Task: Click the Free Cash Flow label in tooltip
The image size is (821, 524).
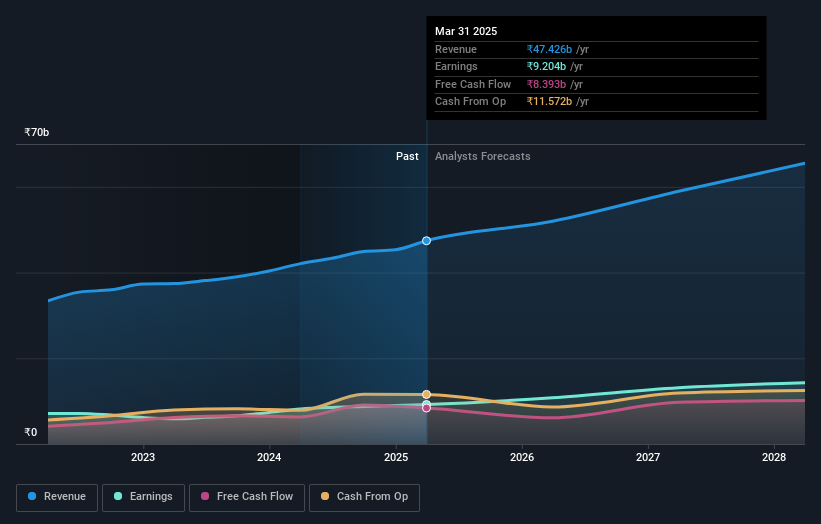Action: 473,84
